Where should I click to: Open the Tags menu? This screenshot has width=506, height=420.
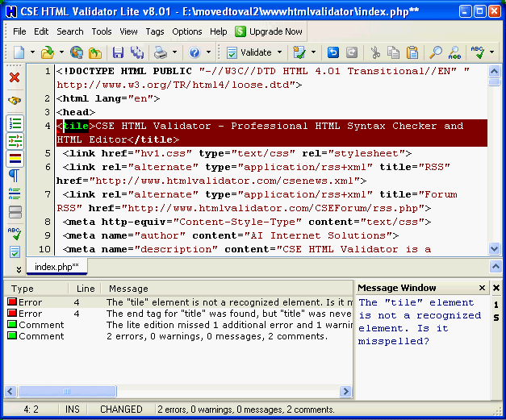[x=155, y=31]
